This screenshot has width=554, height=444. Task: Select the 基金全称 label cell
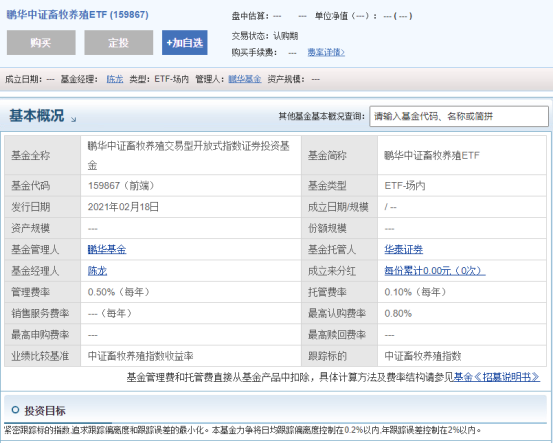[x=43, y=155]
